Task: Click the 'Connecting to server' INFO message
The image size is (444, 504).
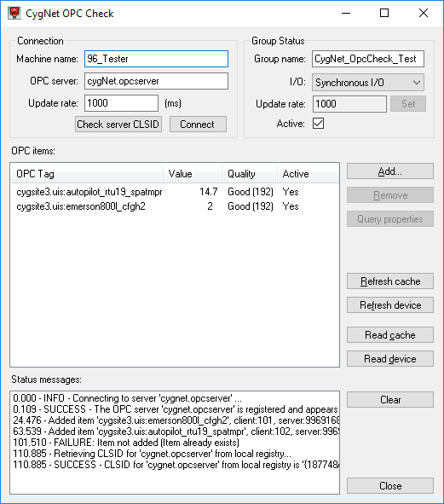Action: (127, 398)
